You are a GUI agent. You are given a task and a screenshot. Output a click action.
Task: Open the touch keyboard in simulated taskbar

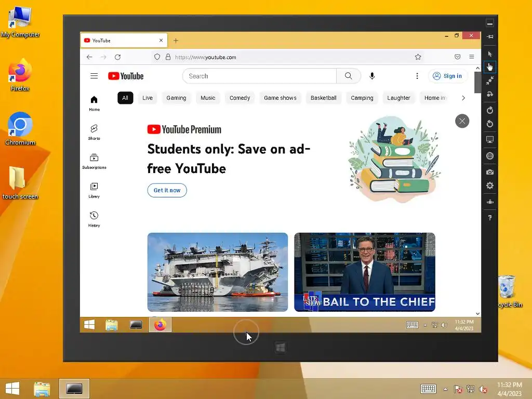point(412,325)
